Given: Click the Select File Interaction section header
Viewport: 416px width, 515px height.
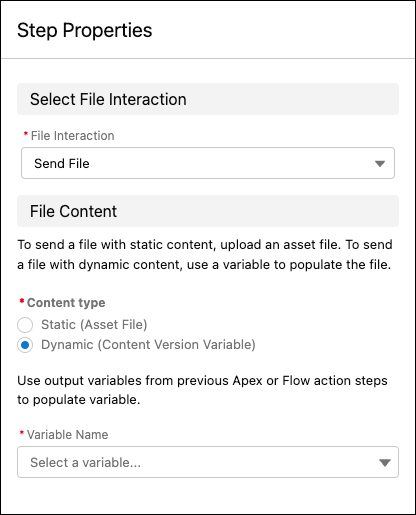Looking at the screenshot, I should [x=208, y=99].
